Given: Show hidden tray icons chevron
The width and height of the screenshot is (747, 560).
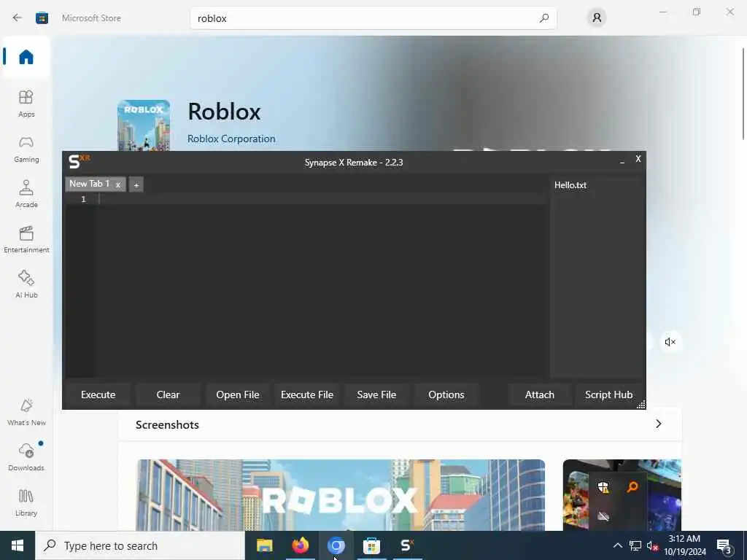Looking at the screenshot, I should pyautogui.click(x=617, y=545).
